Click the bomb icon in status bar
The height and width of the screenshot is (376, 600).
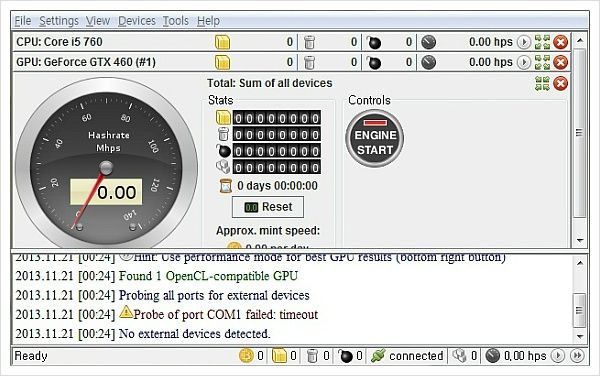pos(346,356)
